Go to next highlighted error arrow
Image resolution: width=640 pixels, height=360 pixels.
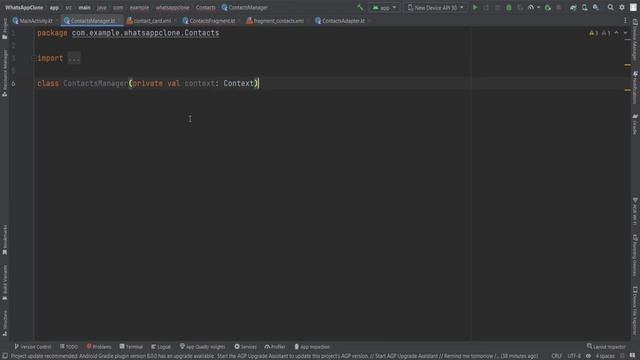625,33
